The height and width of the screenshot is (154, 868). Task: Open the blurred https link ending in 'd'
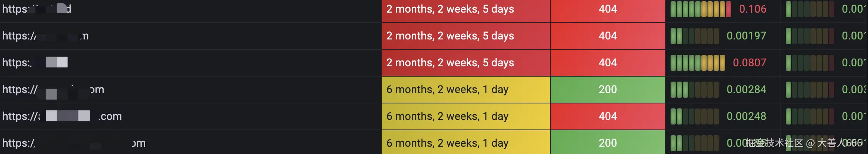[x=36, y=9]
